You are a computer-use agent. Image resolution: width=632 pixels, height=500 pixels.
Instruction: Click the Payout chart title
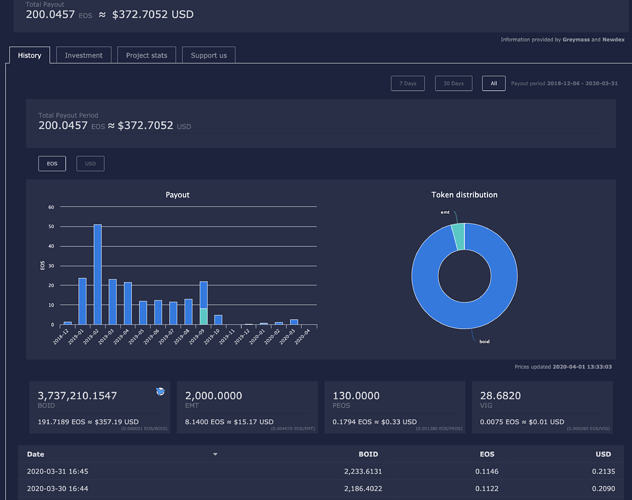point(177,195)
